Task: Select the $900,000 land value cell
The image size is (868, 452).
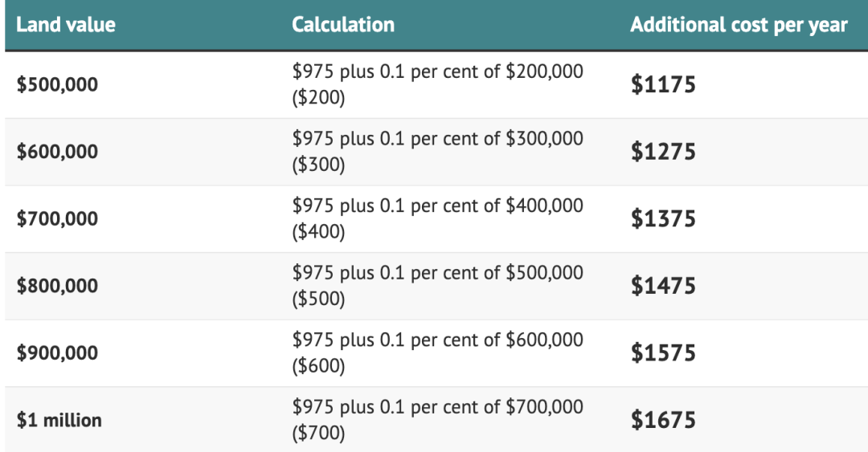Action: pos(57,353)
